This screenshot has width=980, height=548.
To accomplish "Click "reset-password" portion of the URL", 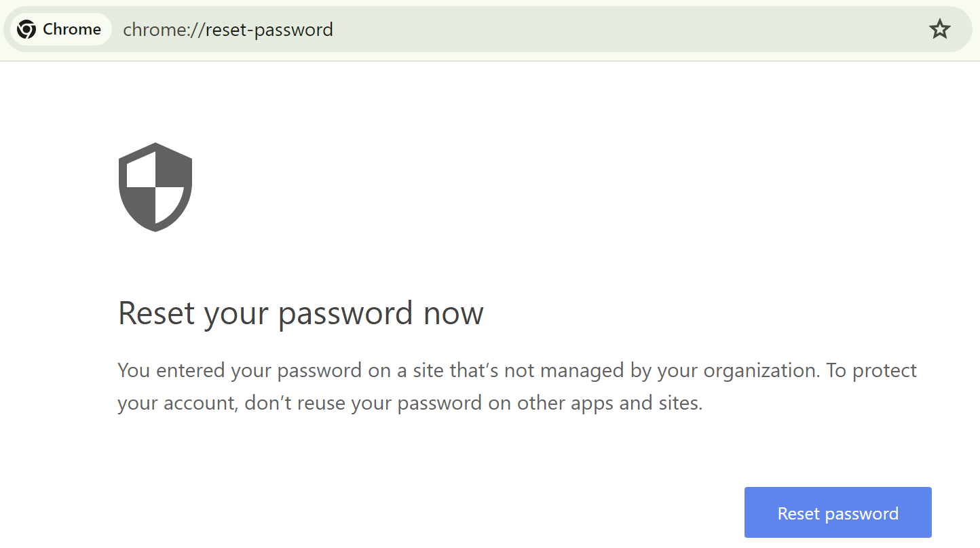I will click(269, 30).
